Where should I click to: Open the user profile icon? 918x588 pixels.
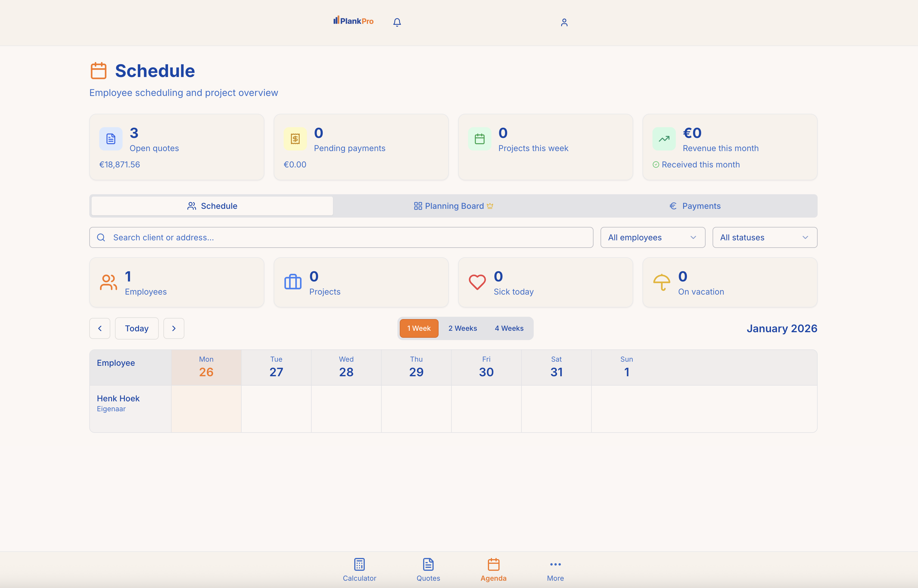click(564, 22)
